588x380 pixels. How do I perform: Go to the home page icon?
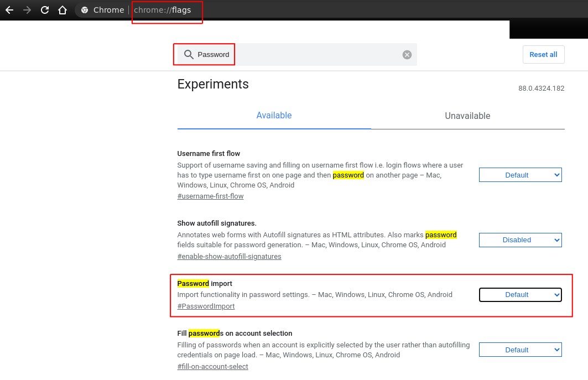(x=63, y=10)
